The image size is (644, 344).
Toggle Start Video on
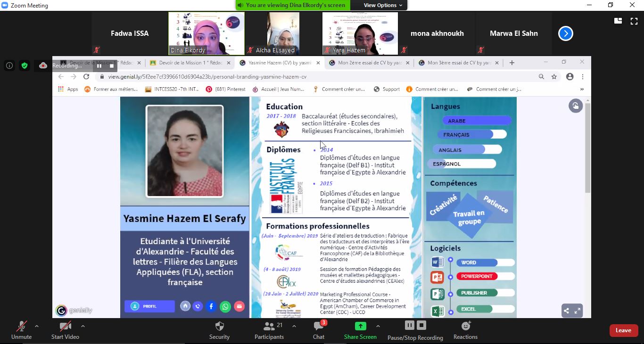(x=65, y=327)
